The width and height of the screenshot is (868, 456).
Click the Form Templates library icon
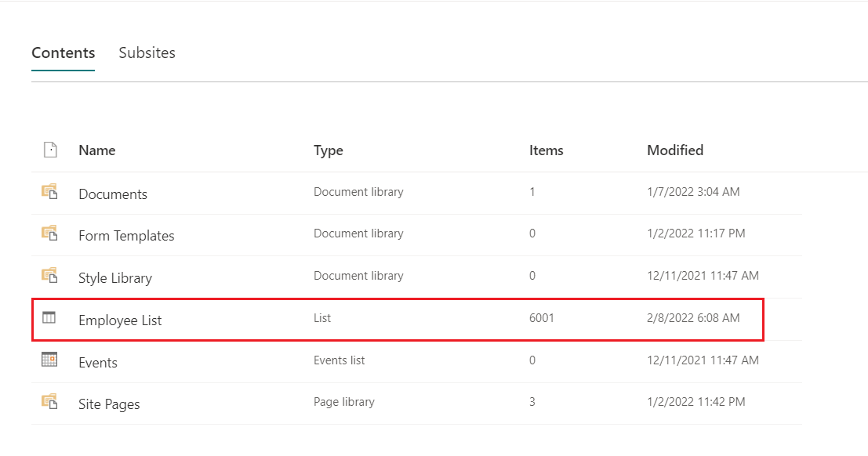(x=50, y=233)
